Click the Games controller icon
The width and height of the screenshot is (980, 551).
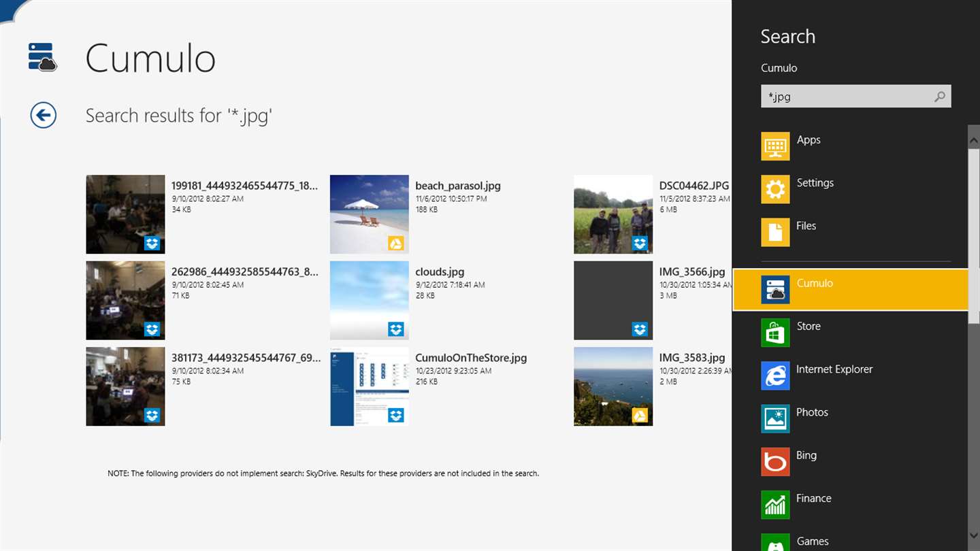[x=775, y=542]
